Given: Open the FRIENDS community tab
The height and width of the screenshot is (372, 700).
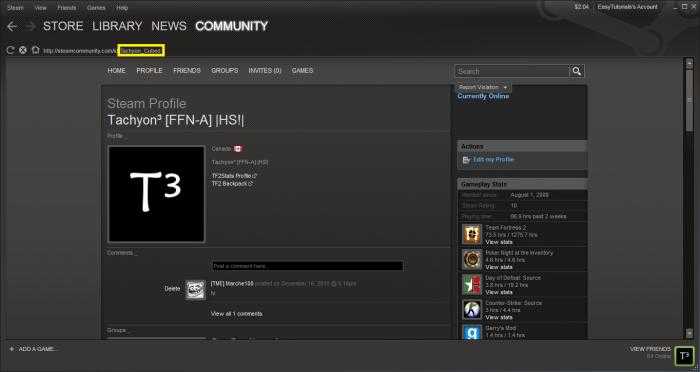Looking at the screenshot, I should point(187,71).
